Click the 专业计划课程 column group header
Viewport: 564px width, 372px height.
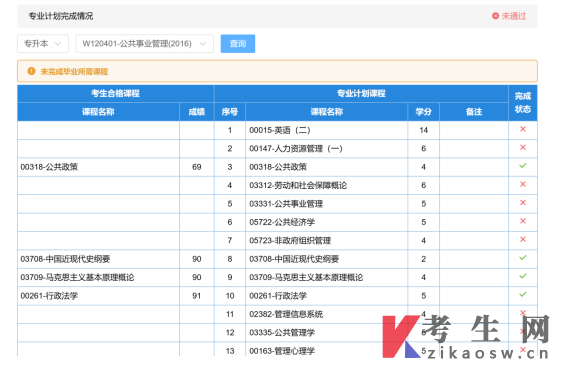(361, 94)
